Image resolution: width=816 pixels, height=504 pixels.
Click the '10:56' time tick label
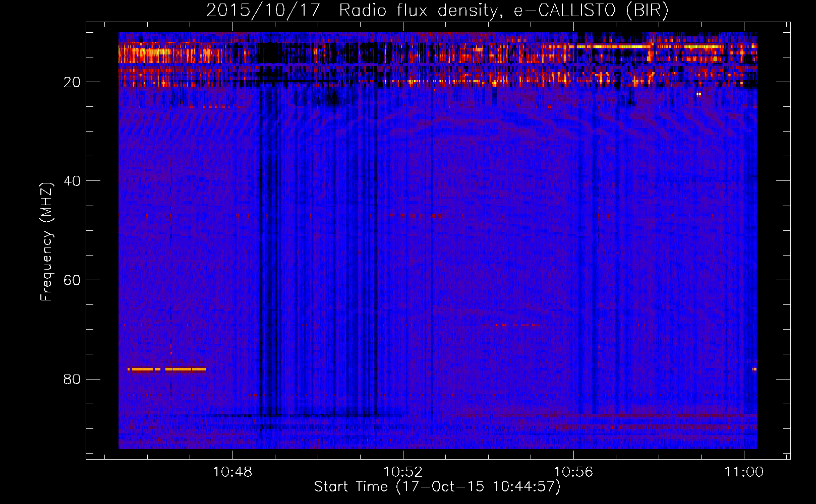tap(573, 472)
